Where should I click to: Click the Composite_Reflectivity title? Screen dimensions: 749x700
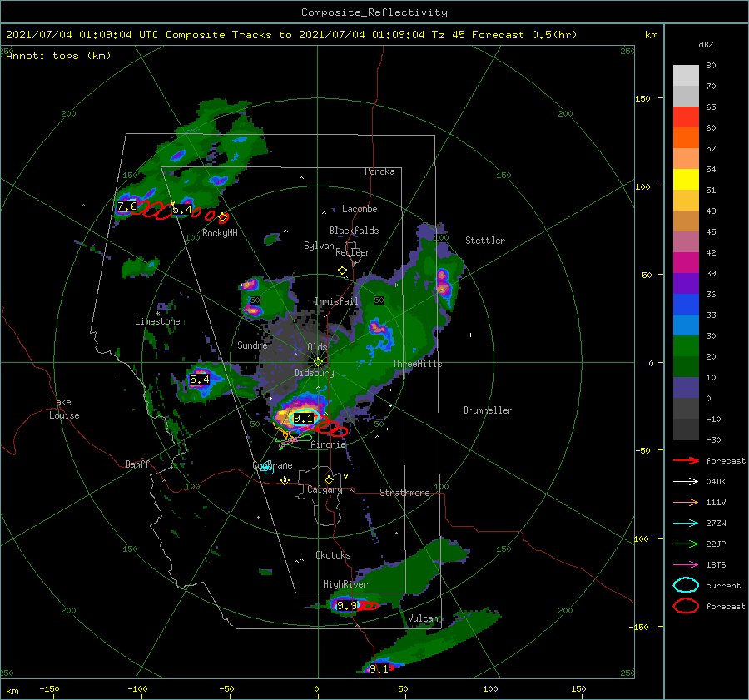(x=374, y=12)
